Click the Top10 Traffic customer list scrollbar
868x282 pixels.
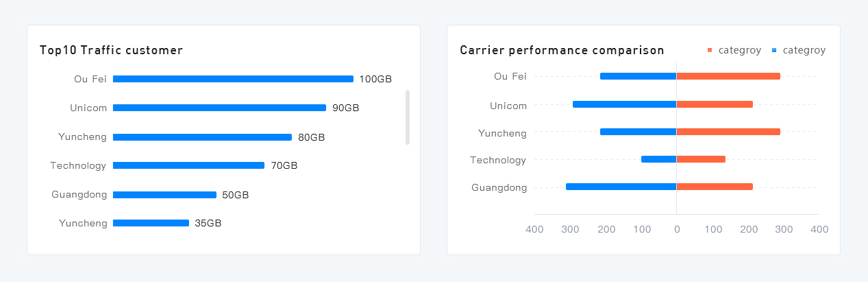(408, 117)
